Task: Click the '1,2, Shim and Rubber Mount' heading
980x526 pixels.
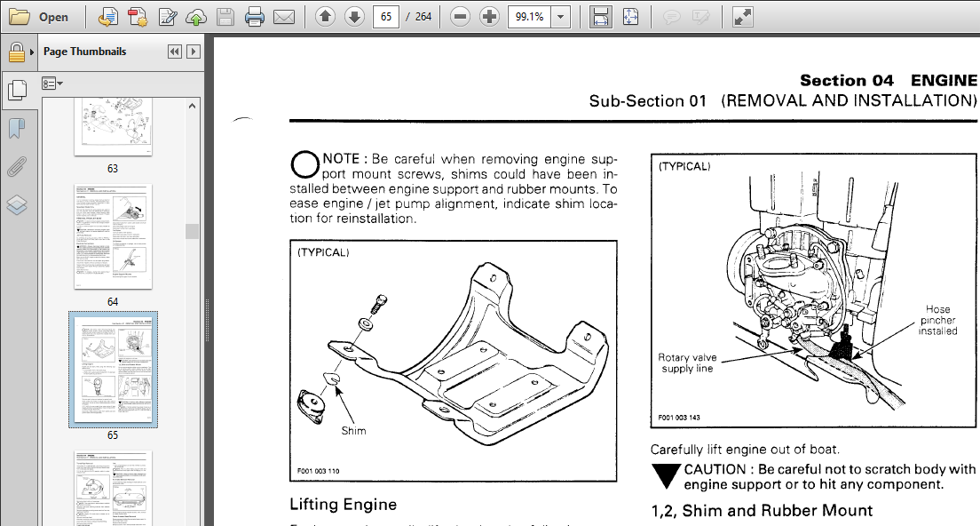Action: pyautogui.click(x=762, y=511)
